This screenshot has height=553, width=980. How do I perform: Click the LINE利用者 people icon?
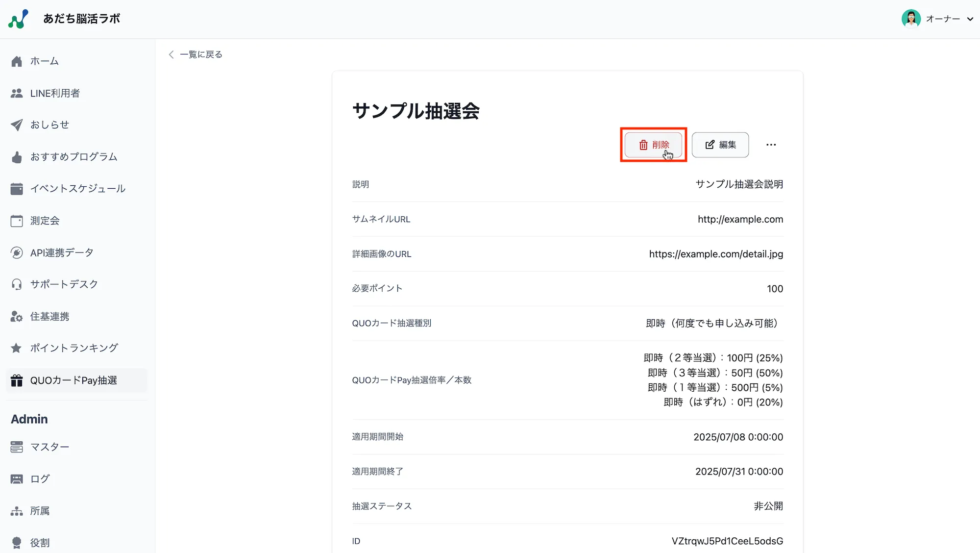pyautogui.click(x=17, y=93)
